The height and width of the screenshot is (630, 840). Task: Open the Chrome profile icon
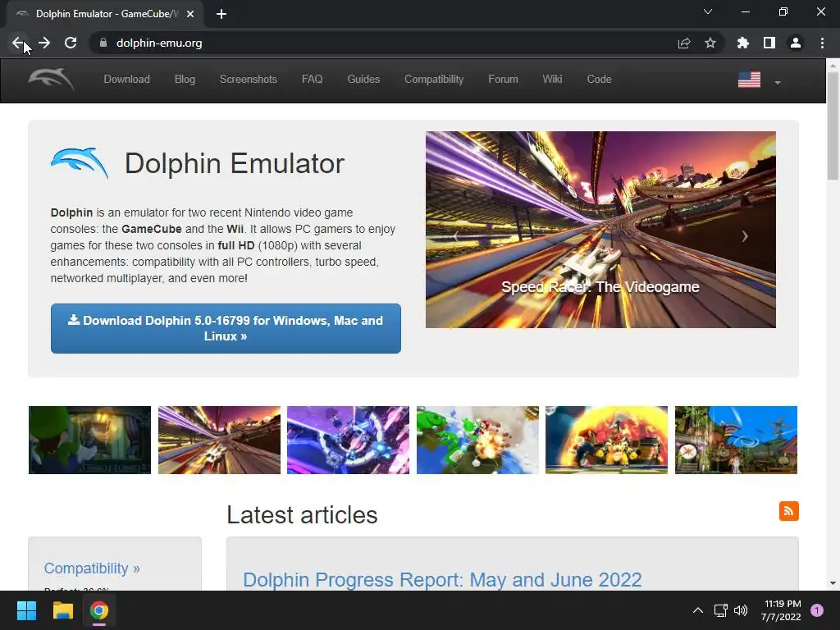pyautogui.click(x=796, y=43)
